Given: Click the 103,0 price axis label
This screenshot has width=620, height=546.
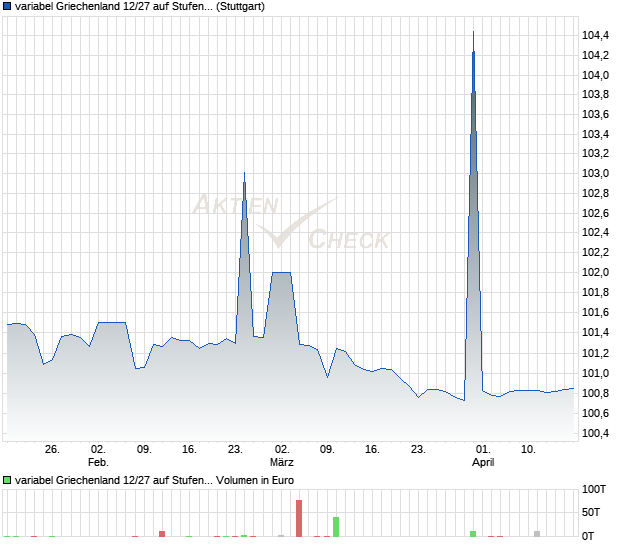Looking at the screenshot, I should pos(595,173).
